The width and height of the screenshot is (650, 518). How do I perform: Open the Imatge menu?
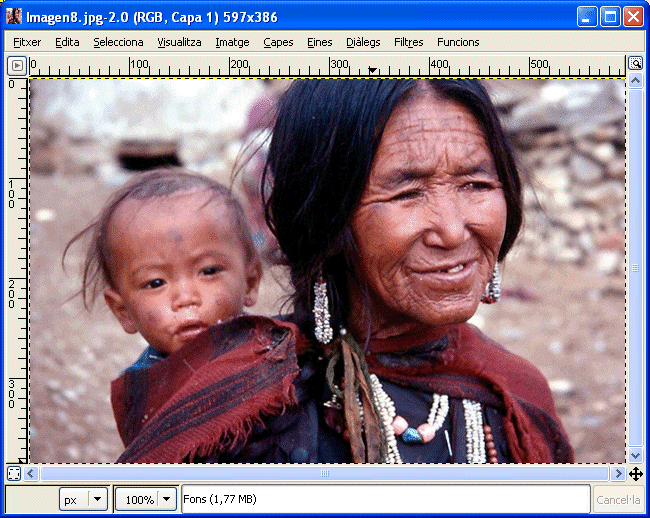click(232, 42)
